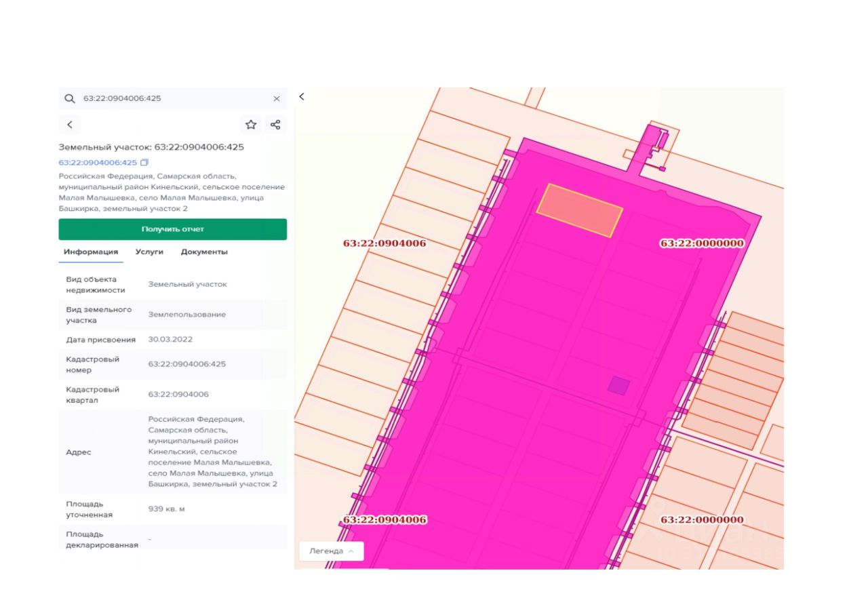Select the Кадастровый квартал value 63:22:0904006
This screenshot has width=868, height=613.
pos(178,395)
